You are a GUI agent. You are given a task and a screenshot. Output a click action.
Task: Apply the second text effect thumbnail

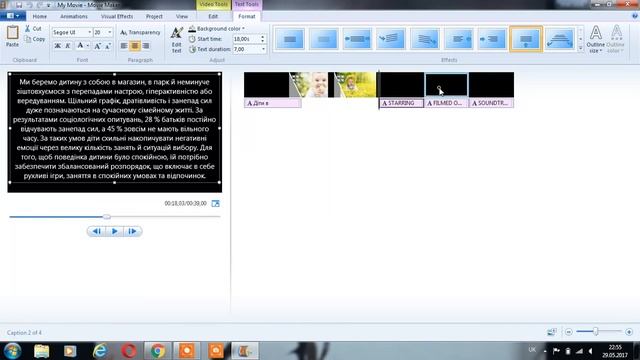click(x=323, y=39)
